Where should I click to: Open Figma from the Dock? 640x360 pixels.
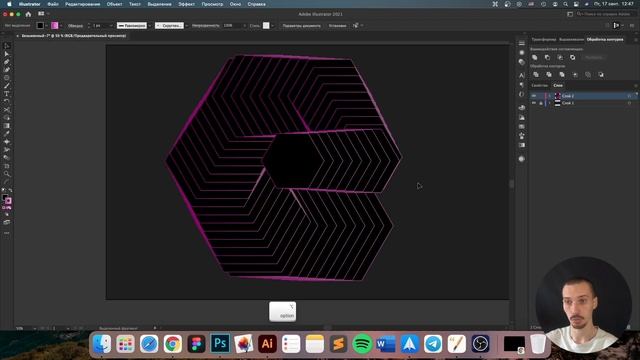(196, 344)
